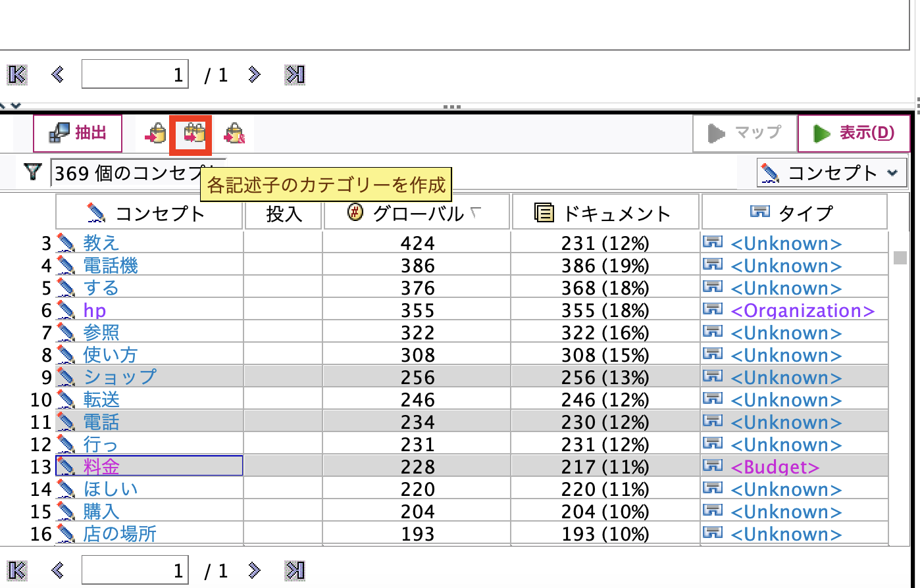This screenshot has height=588, width=920.
Task: Select the highlighted create-category-per-descriptor bucket icon
Action: tap(190, 134)
